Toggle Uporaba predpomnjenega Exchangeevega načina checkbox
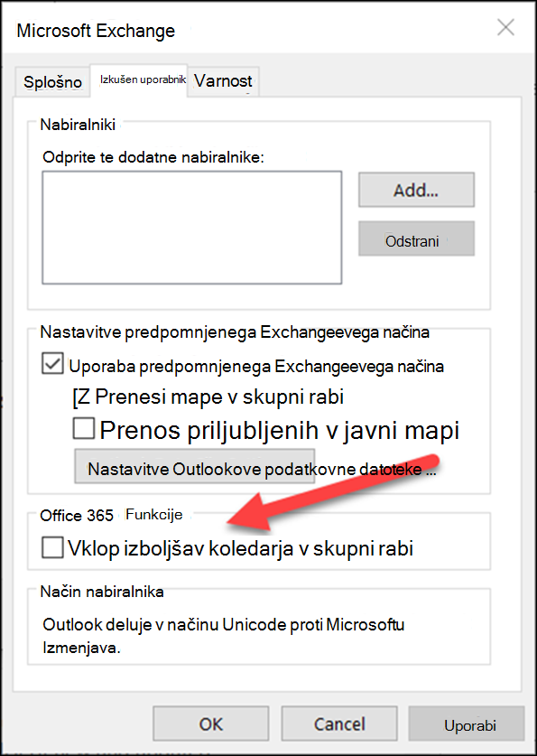The image size is (537, 756). click(x=52, y=363)
